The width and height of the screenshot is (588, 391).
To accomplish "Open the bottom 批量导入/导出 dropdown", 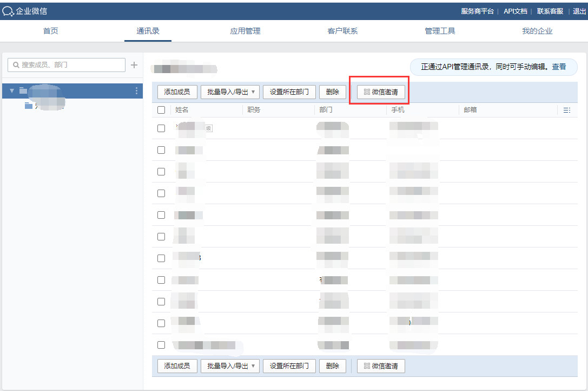I will point(230,366).
